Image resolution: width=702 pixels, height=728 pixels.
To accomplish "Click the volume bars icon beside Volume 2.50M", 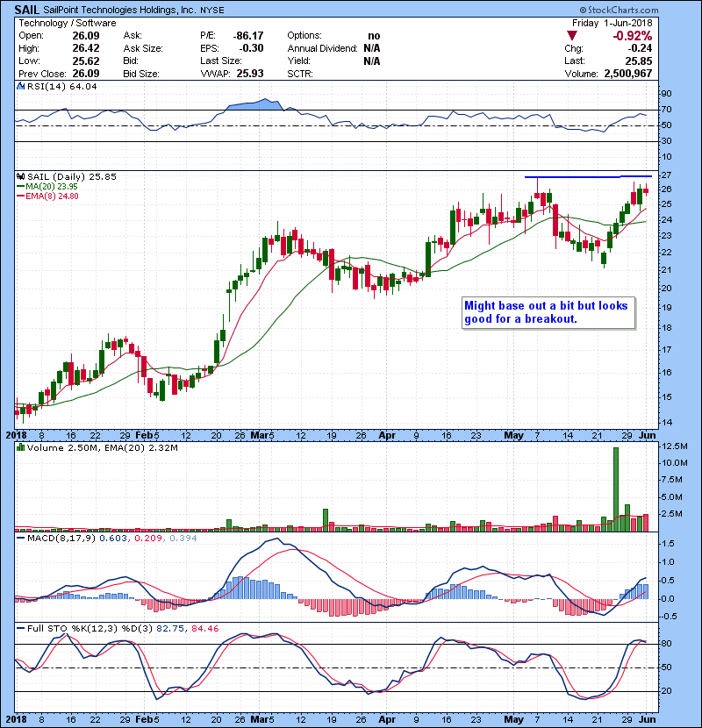I will [21, 447].
